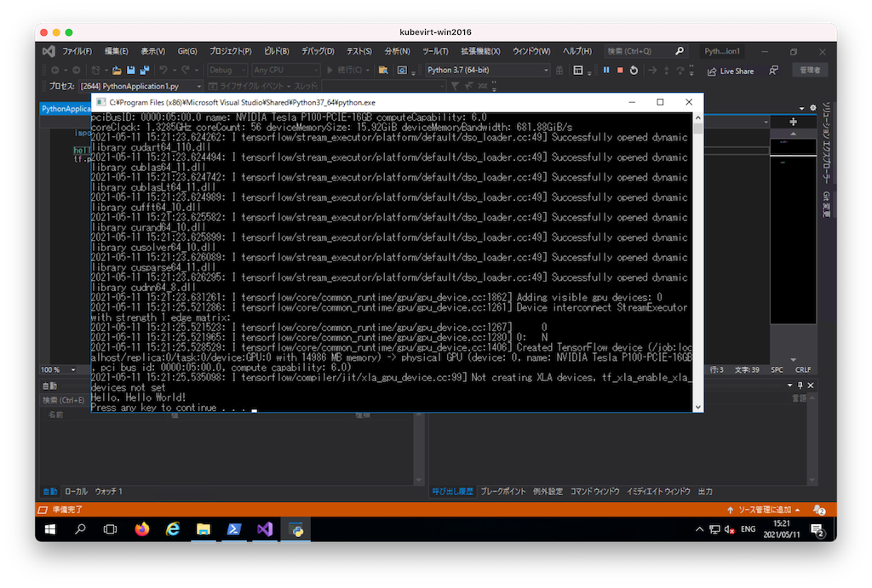Switch to the 出力 tab
This screenshot has height=588, width=872.
pos(705,492)
